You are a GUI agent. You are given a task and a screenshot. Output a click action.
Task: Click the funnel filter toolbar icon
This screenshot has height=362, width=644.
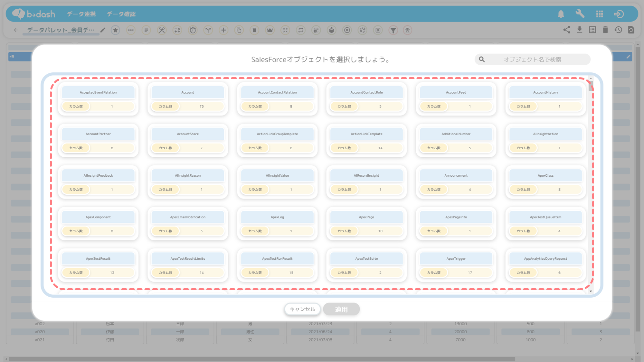pos(393,30)
